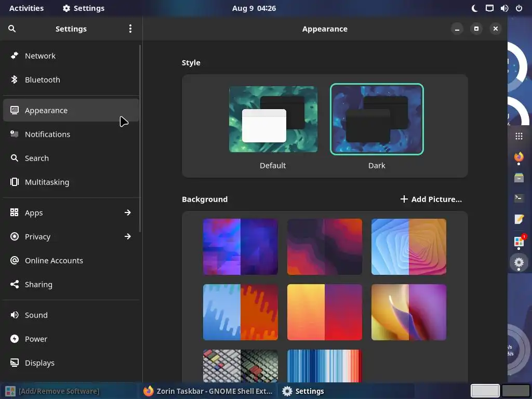The width and height of the screenshot is (532, 399).
Task: Toggle the night mode moon icon in top bar
Action: (x=475, y=8)
